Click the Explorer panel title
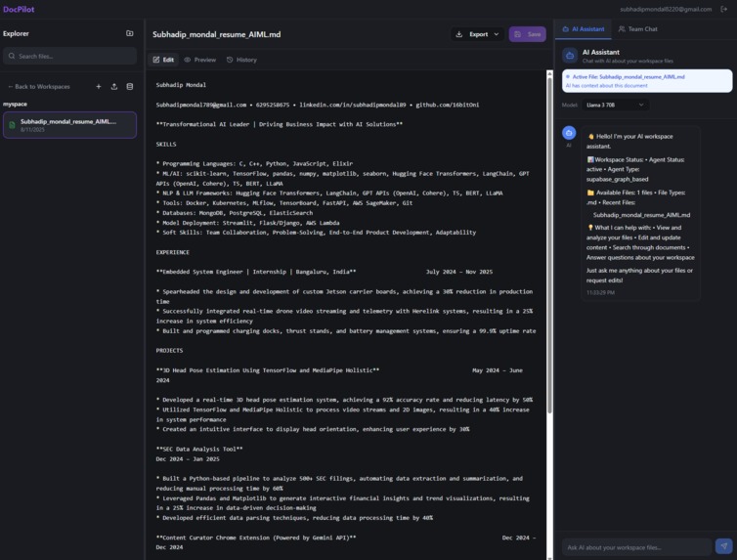The image size is (737, 560). point(16,33)
